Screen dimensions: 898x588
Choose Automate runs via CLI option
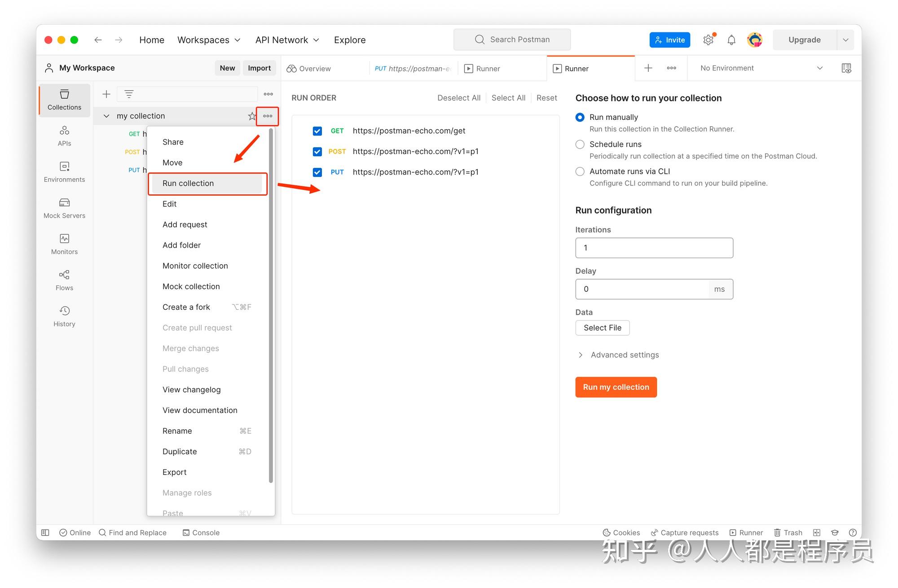coord(580,171)
